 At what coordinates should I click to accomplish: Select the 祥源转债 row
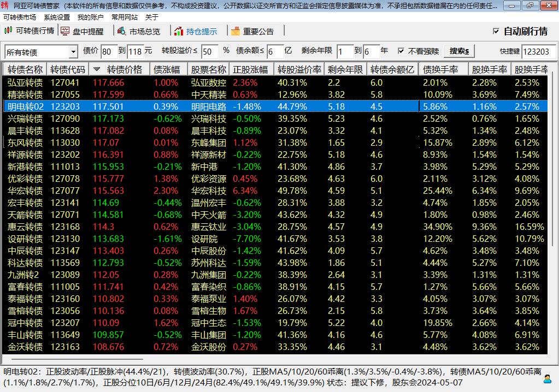tap(275, 155)
